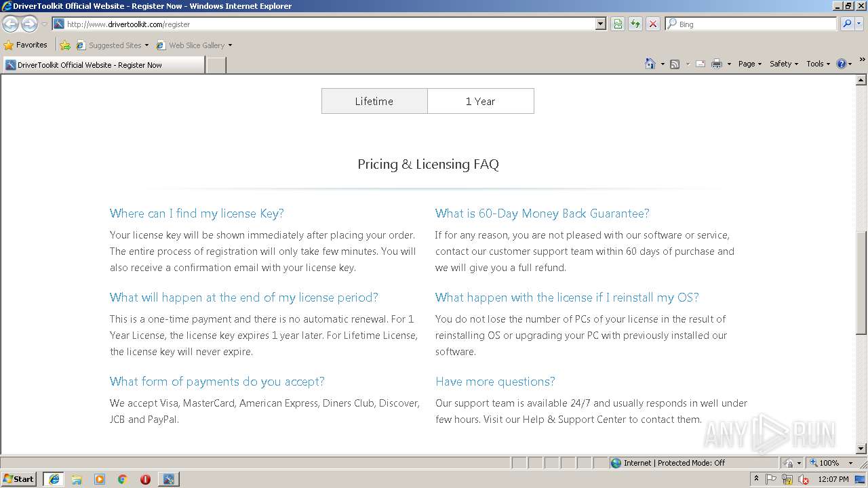Viewport: 868px width, 488px height.
Task: Open the muted volume speaker icon
Action: tap(804, 479)
